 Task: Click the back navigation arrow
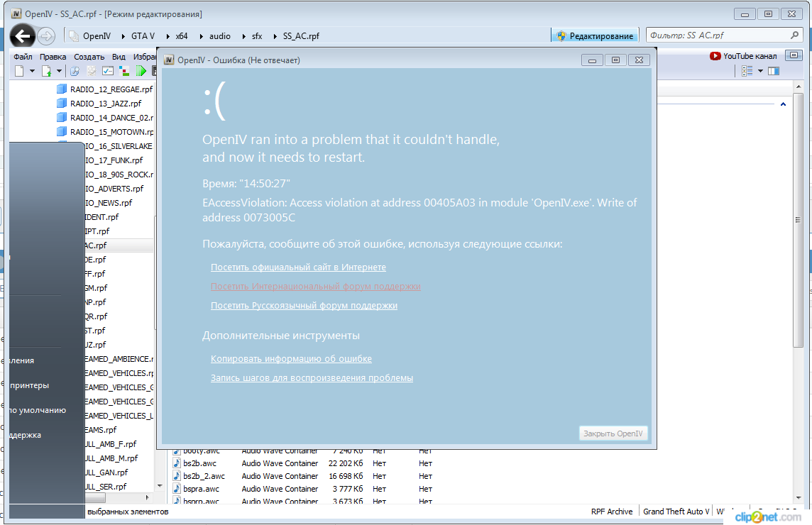[x=23, y=35]
